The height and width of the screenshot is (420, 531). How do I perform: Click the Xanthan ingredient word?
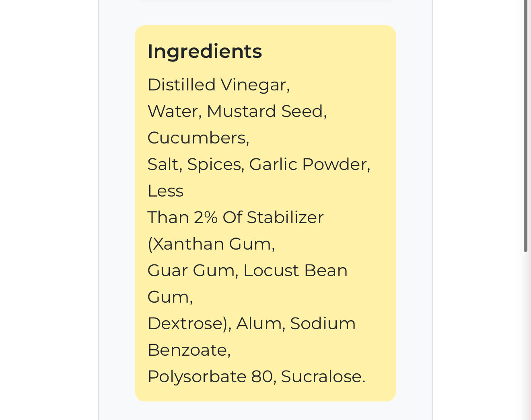[188, 244]
